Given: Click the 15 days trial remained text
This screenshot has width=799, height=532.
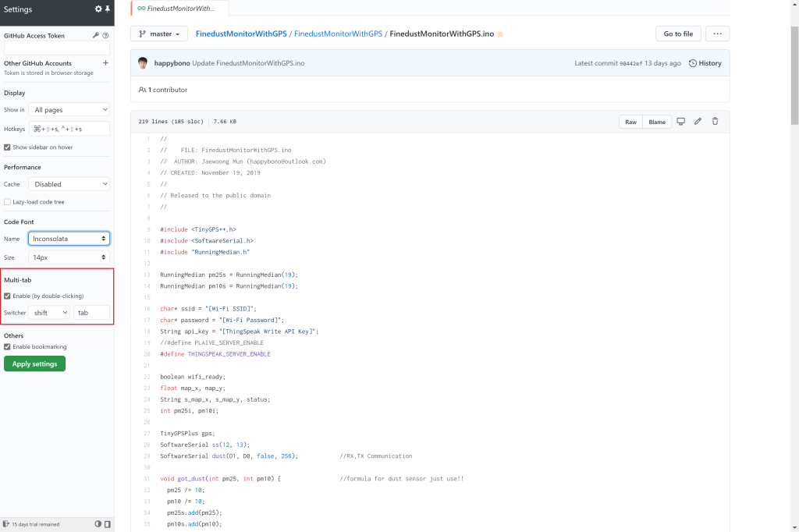Looking at the screenshot, I should tap(36, 524).
